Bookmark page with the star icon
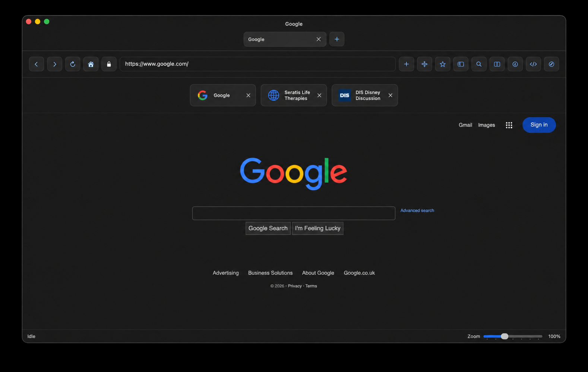 [x=443, y=64]
